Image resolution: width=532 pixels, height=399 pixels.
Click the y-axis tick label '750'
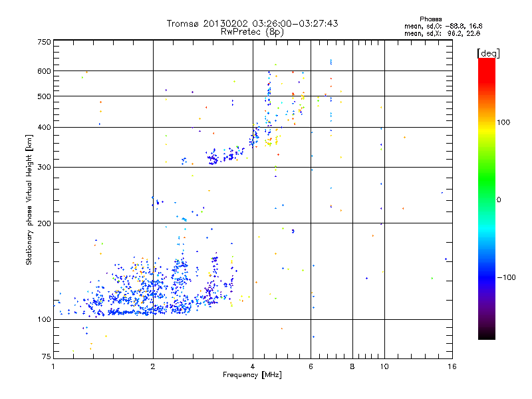[x=44, y=42]
